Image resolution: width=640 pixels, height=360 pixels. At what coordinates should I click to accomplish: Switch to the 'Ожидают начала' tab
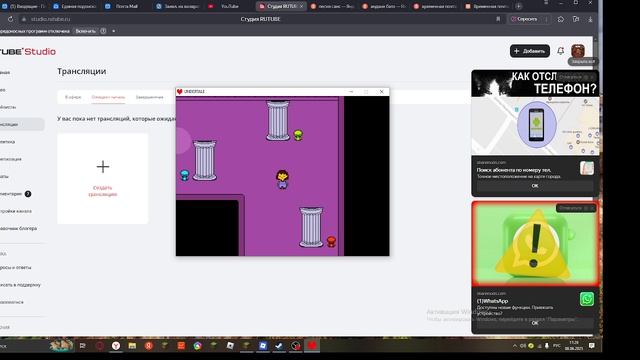click(x=108, y=97)
